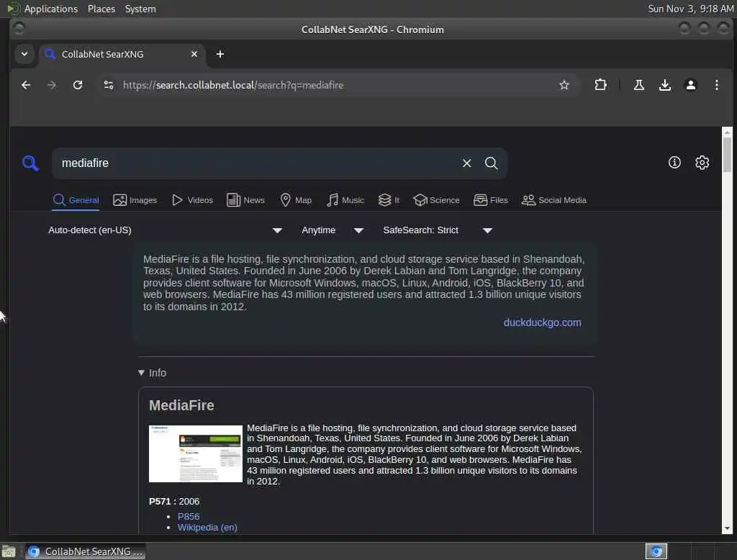Open the Anytime time range dropdown

(333, 230)
